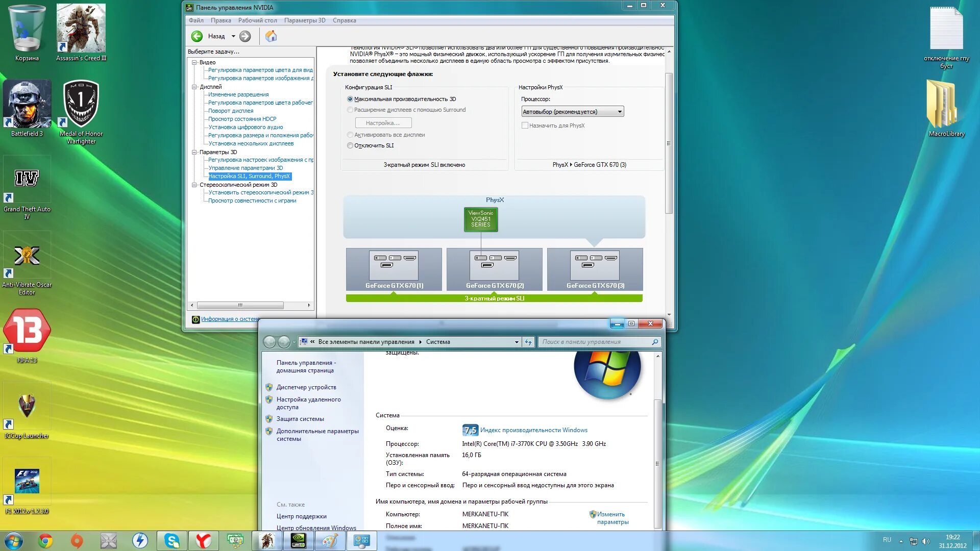Collapse the 'Дисплей' tree node
Image resolution: width=980 pixels, height=551 pixels.
[x=194, y=87]
